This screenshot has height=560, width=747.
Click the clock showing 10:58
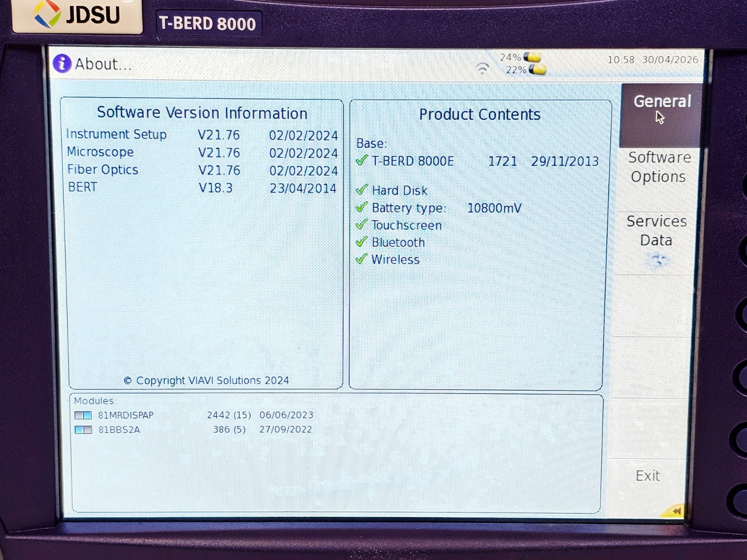pos(621,60)
